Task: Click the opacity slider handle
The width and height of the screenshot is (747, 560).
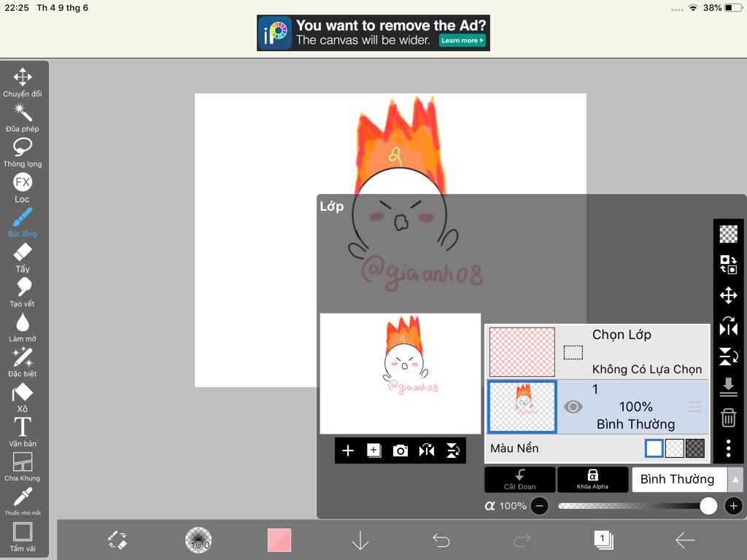Action: tap(708, 506)
